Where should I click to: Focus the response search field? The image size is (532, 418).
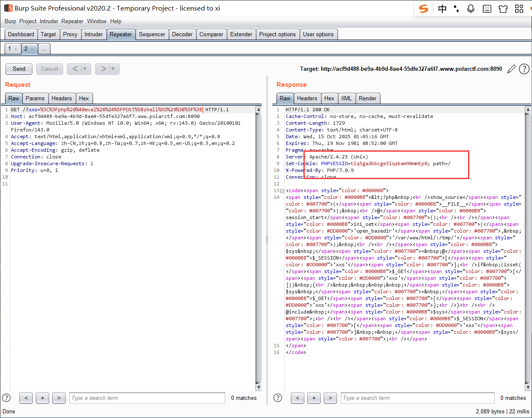tap(418, 398)
